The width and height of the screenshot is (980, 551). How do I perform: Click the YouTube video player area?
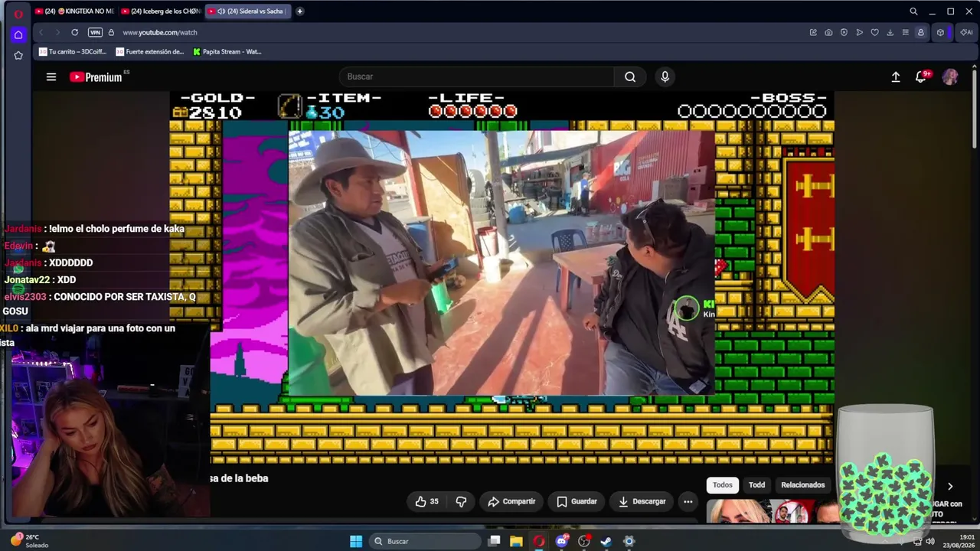point(501,277)
